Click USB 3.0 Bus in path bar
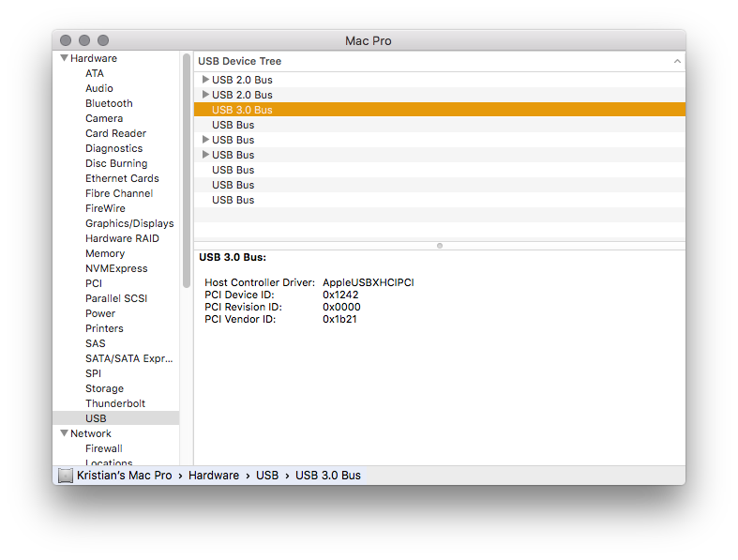 click(328, 476)
